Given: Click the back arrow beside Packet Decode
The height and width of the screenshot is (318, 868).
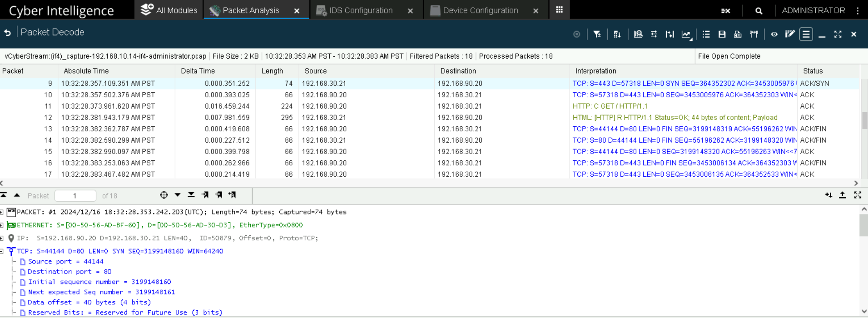Looking at the screenshot, I should (x=8, y=33).
